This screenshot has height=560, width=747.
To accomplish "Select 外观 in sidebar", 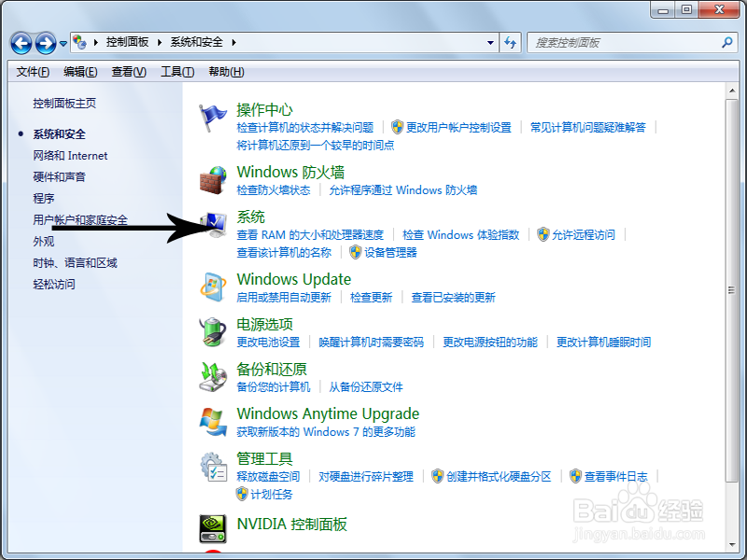I will point(43,242).
